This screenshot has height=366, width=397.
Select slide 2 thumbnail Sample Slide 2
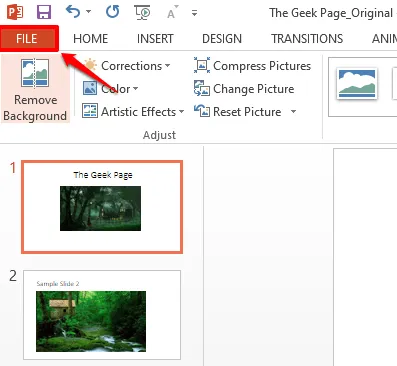click(102, 315)
